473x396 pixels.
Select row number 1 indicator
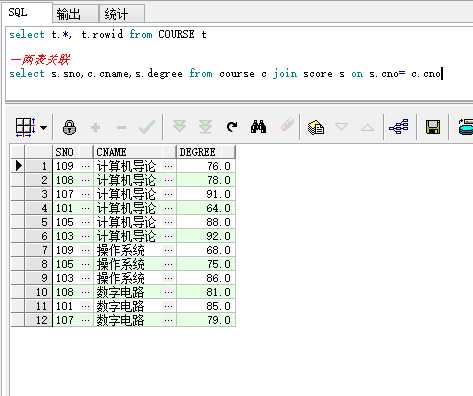point(38,166)
